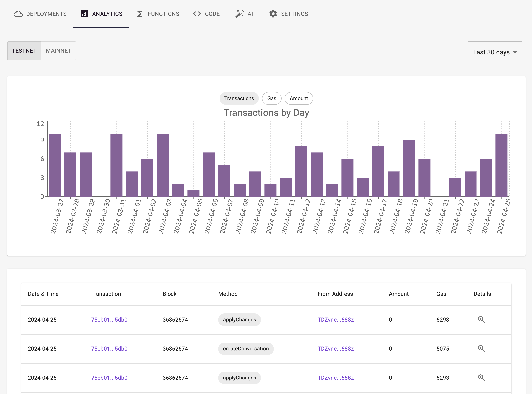Click the chart bar for 2024-04-12

point(301,171)
